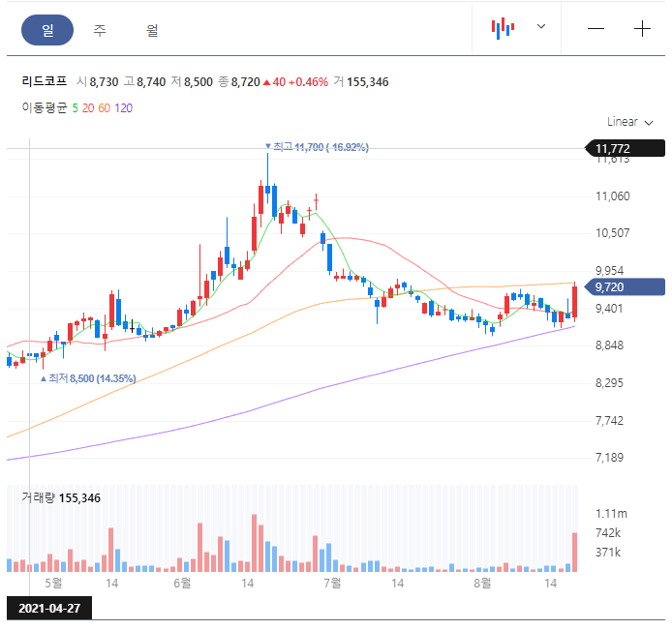Image resolution: width=672 pixels, height=630 pixels.
Task: Click the 고 8,740 high price value
Action: click(x=144, y=82)
